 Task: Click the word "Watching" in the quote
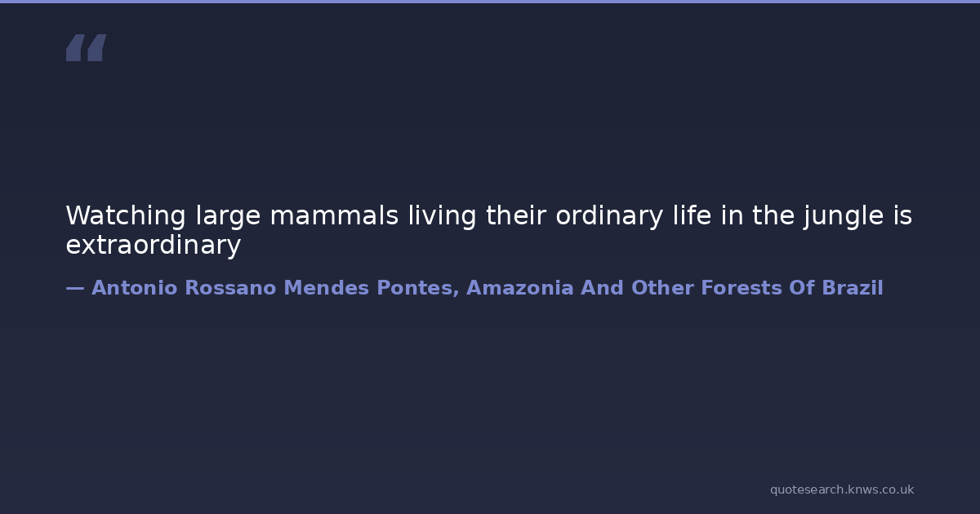point(126,216)
